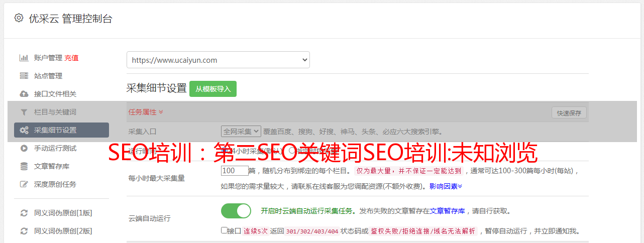The width and height of the screenshot is (644, 243).
Task: Click the cloud upload icon next to 接口文件相关
Action: [x=24, y=94]
